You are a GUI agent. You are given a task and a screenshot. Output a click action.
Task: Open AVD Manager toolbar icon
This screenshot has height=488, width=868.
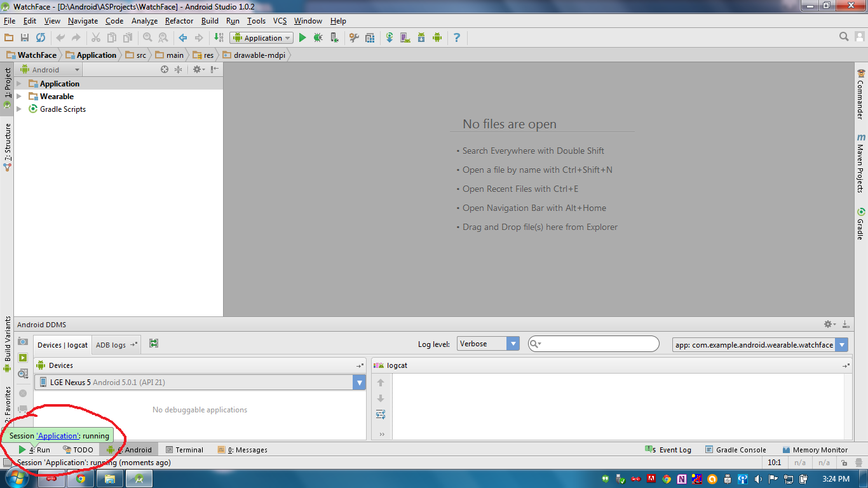click(x=405, y=38)
